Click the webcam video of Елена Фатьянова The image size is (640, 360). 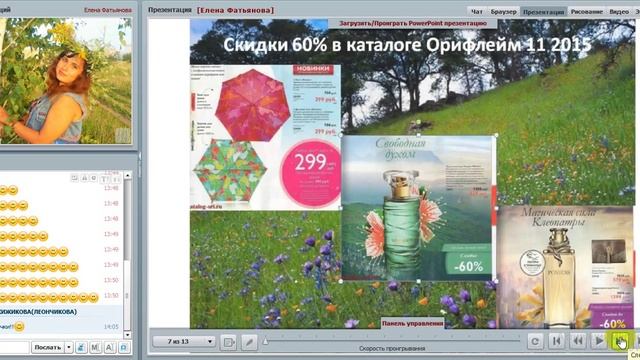coord(65,80)
